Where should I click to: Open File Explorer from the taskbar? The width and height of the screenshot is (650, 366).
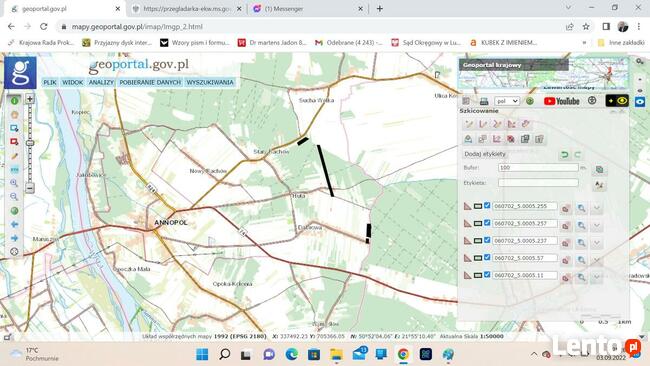pos(336,354)
